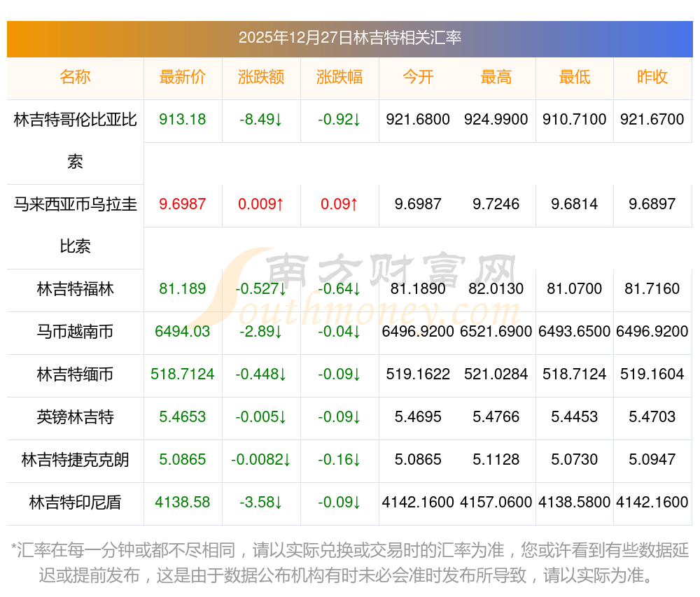Click latest price 6494.03

(x=182, y=332)
